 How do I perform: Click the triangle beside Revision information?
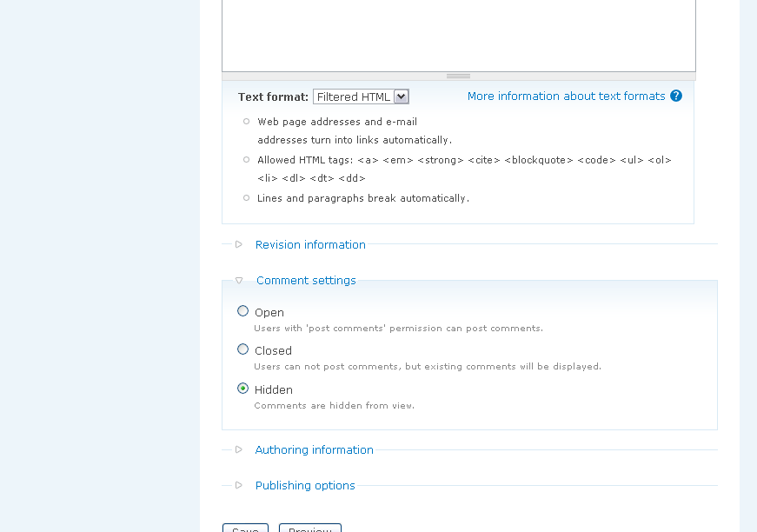tap(239, 244)
